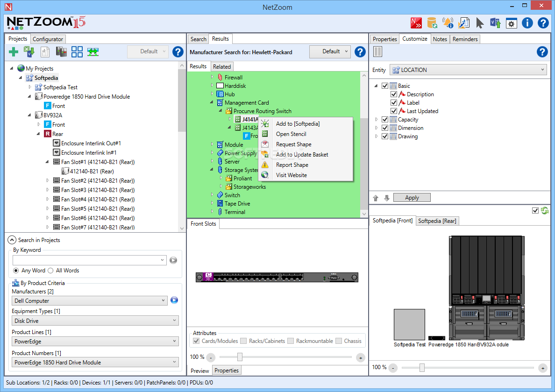Click the red NetZoom launch icon in header
555x392 pixels.
point(416,23)
